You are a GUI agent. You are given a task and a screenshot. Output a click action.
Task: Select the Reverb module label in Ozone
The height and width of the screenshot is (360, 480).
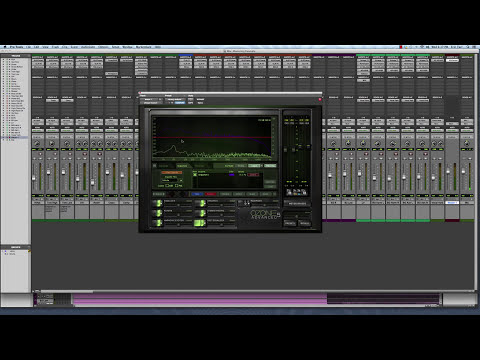[168, 211]
